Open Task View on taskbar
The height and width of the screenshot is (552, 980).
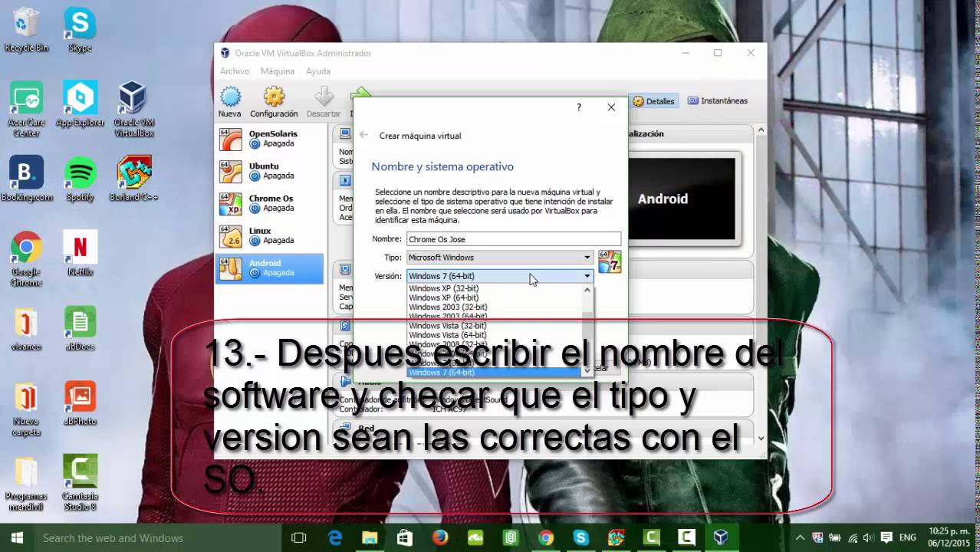(299, 537)
